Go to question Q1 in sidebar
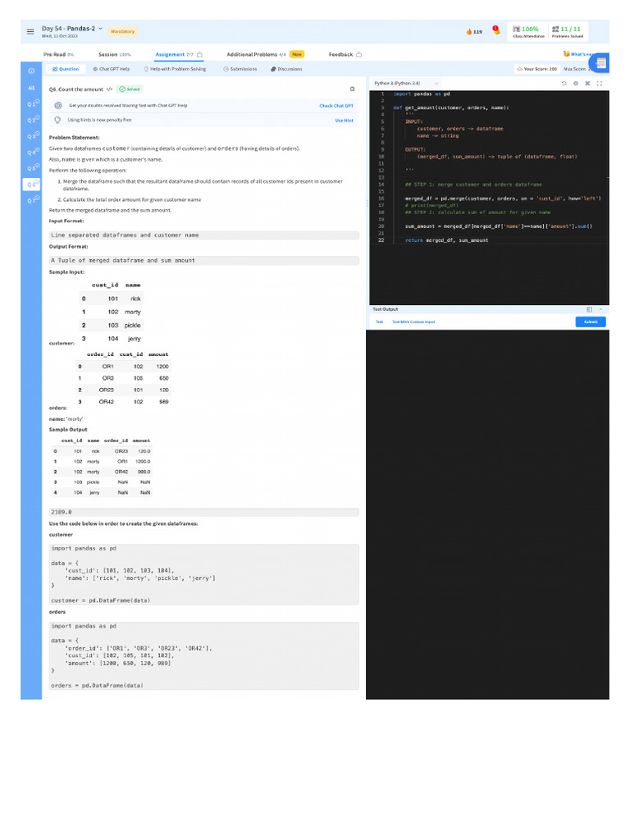630x840 pixels. coord(32,103)
